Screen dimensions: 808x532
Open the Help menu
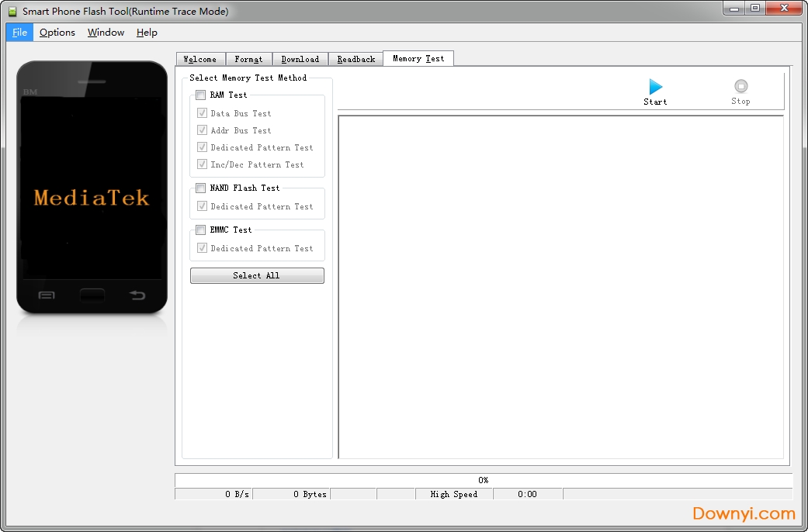pyautogui.click(x=147, y=33)
